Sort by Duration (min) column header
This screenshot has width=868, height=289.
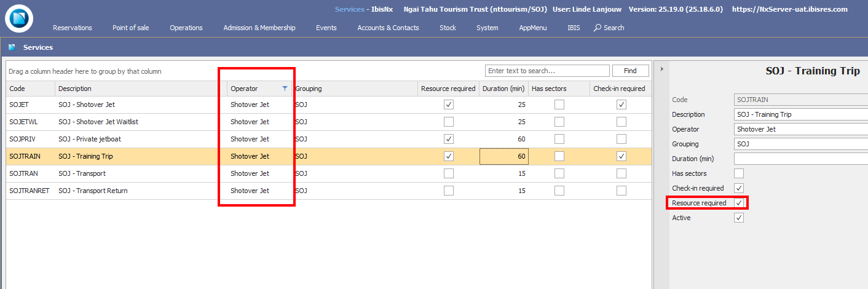[504, 89]
